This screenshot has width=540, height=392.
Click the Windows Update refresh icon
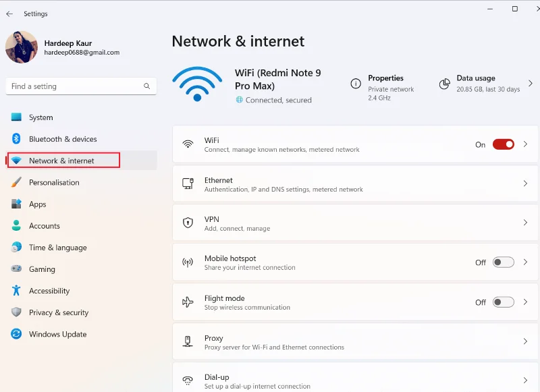click(x=16, y=334)
